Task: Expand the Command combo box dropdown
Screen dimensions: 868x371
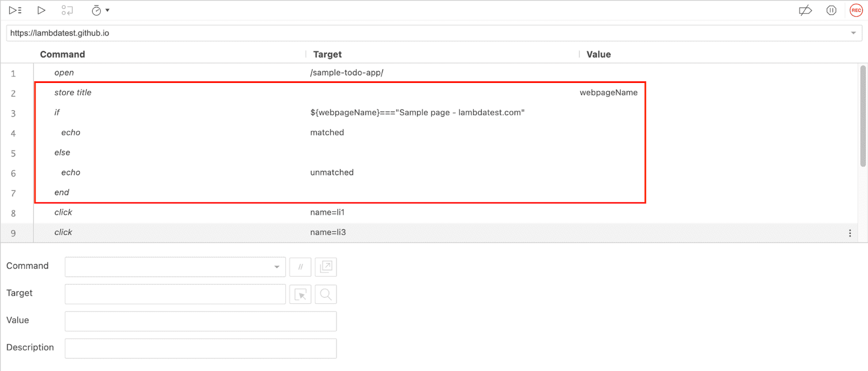Action: point(277,267)
